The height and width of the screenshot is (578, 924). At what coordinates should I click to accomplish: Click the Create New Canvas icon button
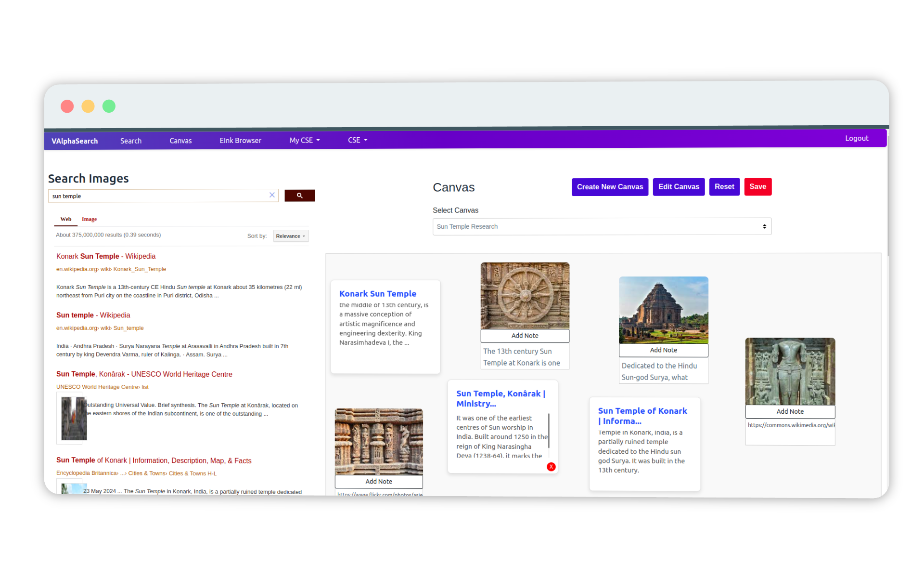tap(609, 186)
